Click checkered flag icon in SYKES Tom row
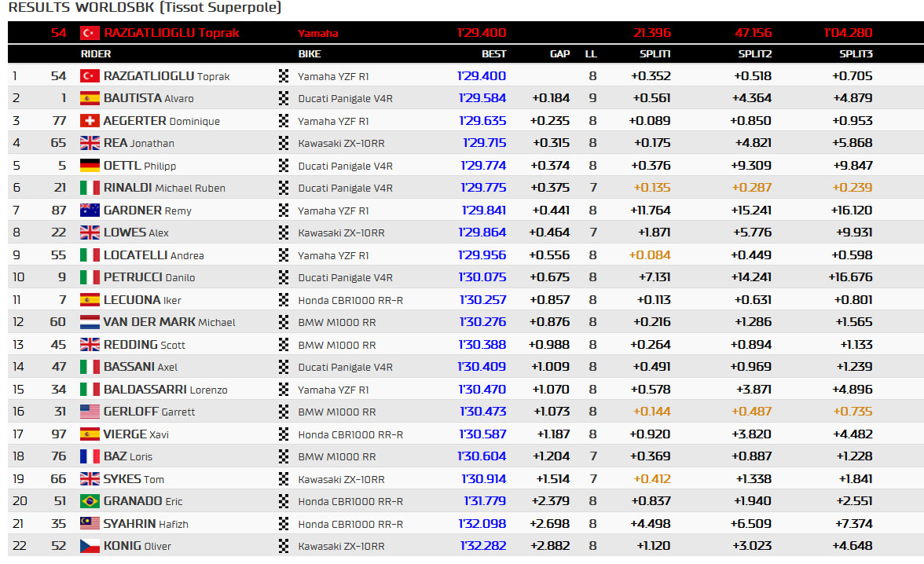Screen dimensions: 924x564 pyautogui.click(x=284, y=479)
